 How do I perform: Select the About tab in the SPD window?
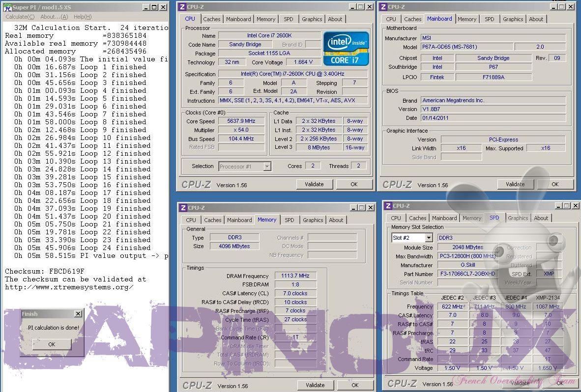541,218
